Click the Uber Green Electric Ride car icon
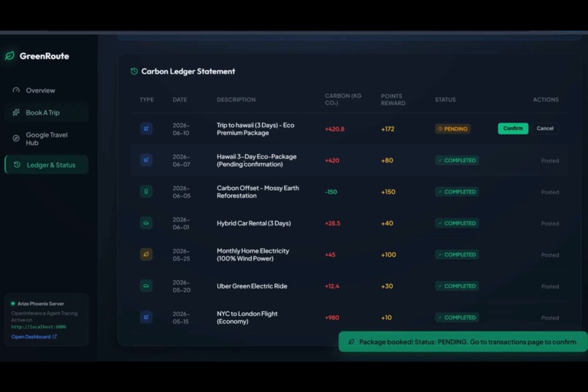 146,286
